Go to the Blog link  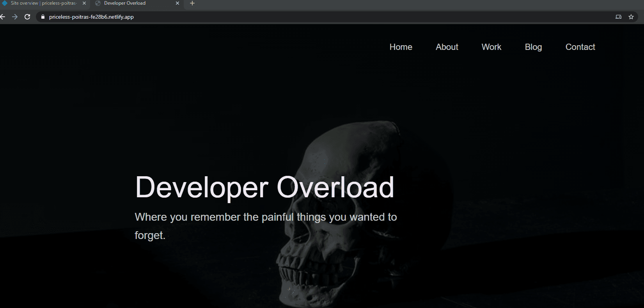[x=533, y=47]
